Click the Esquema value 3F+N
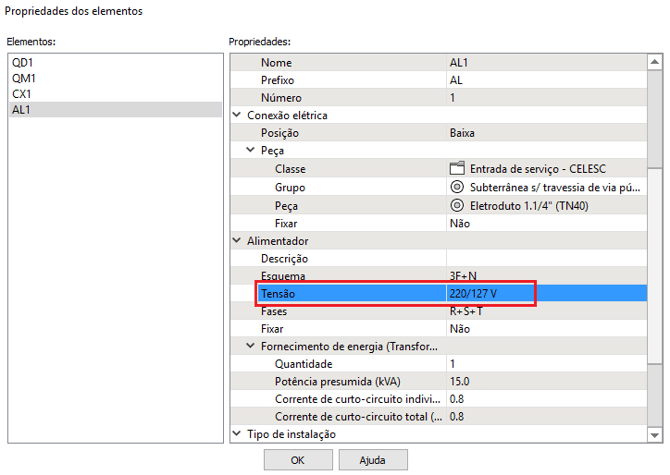This screenshot has width=670, height=475. (463, 276)
